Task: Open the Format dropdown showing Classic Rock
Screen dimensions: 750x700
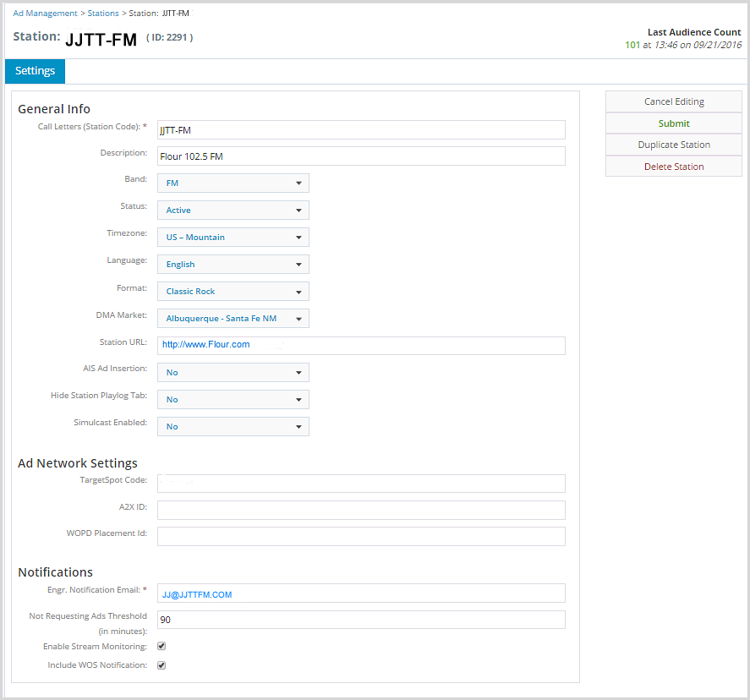Action: pyautogui.click(x=233, y=291)
